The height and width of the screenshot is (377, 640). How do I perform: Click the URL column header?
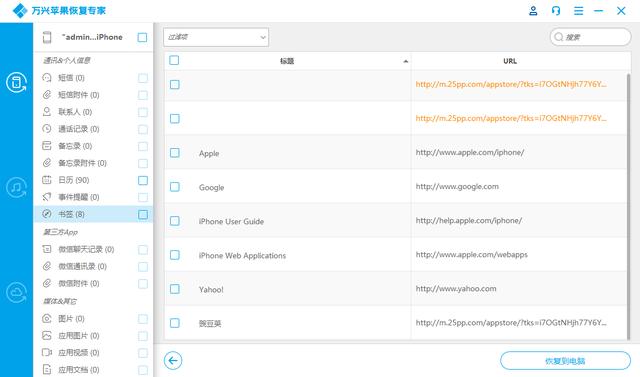pos(510,61)
